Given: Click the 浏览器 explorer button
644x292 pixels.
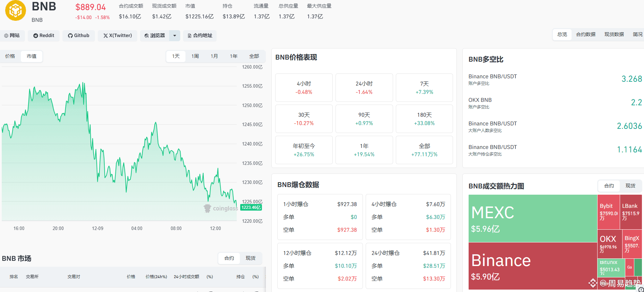Looking at the screenshot, I should pyautogui.click(x=155, y=36).
